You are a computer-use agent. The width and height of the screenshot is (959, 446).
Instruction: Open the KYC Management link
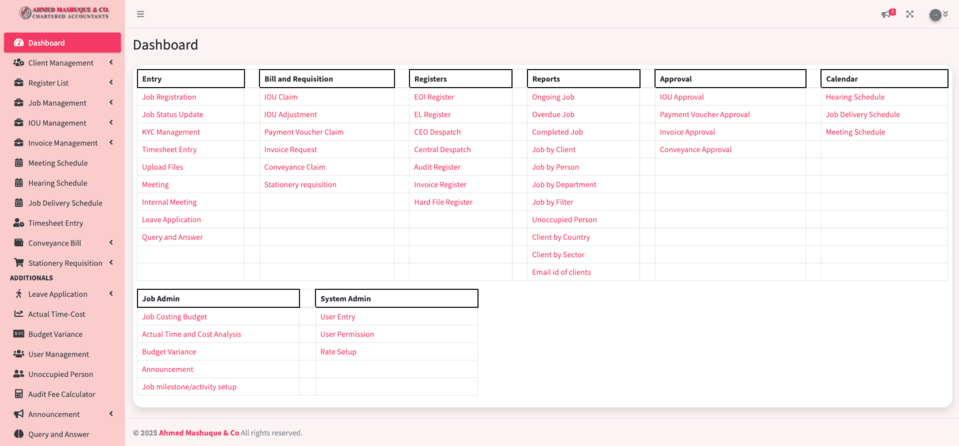[171, 132]
